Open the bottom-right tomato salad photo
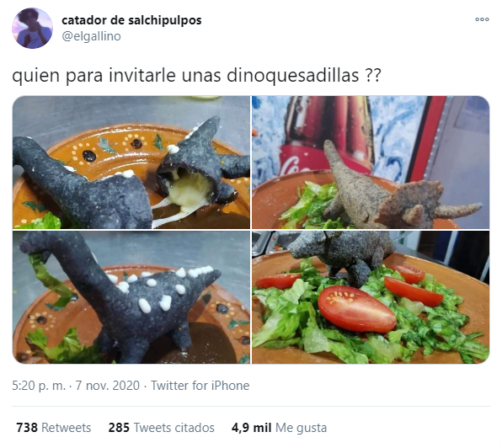502x448 pixels. point(371,297)
